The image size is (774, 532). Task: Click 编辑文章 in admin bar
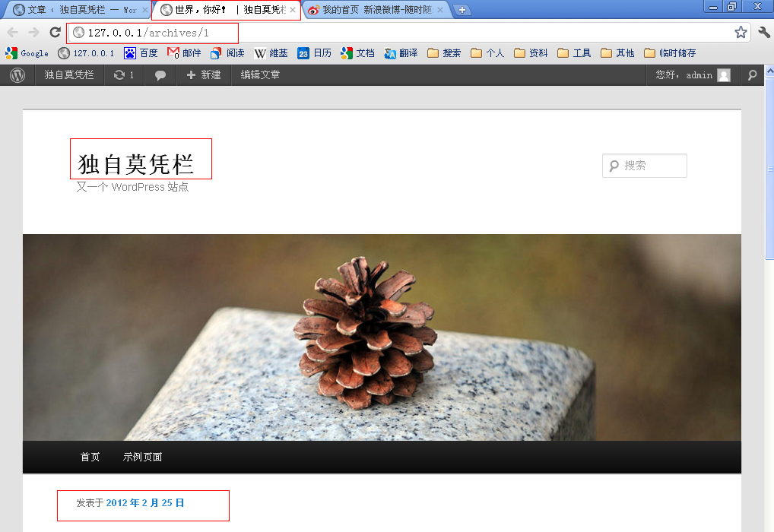coord(260,75)
